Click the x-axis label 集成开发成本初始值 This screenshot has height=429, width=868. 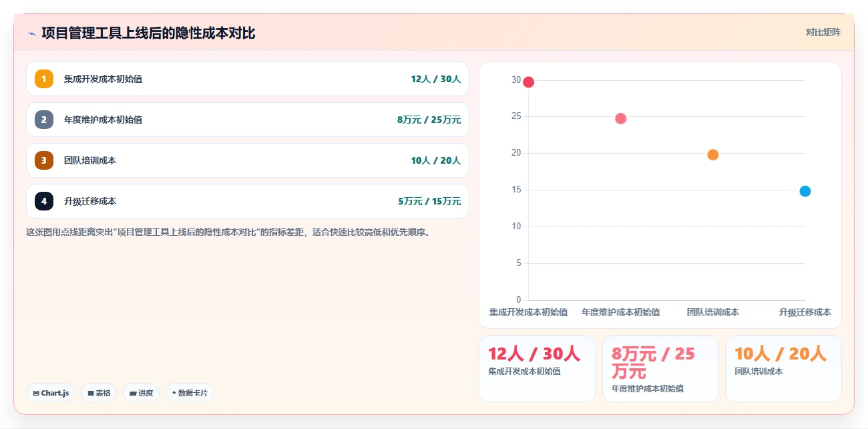point(528,312)
